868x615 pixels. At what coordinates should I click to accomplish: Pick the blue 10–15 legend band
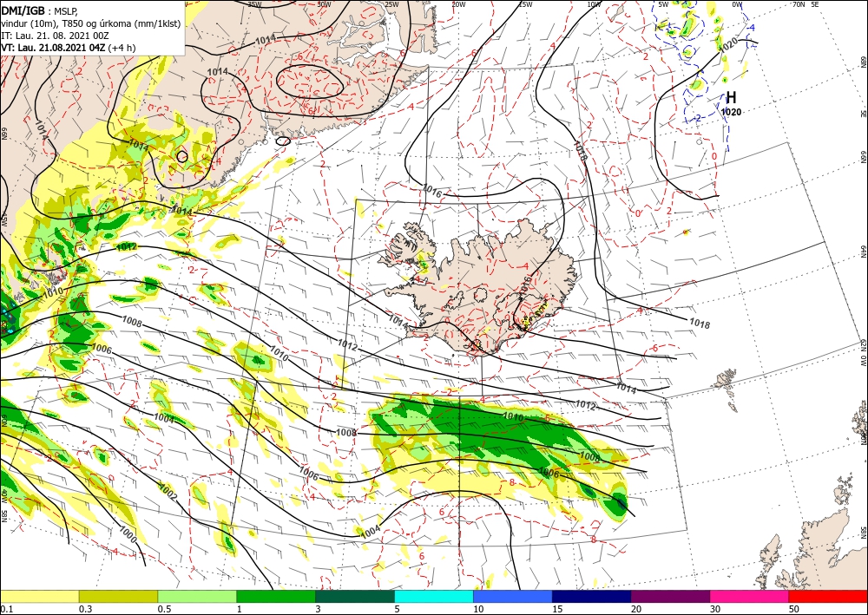[x=513, y=596]
